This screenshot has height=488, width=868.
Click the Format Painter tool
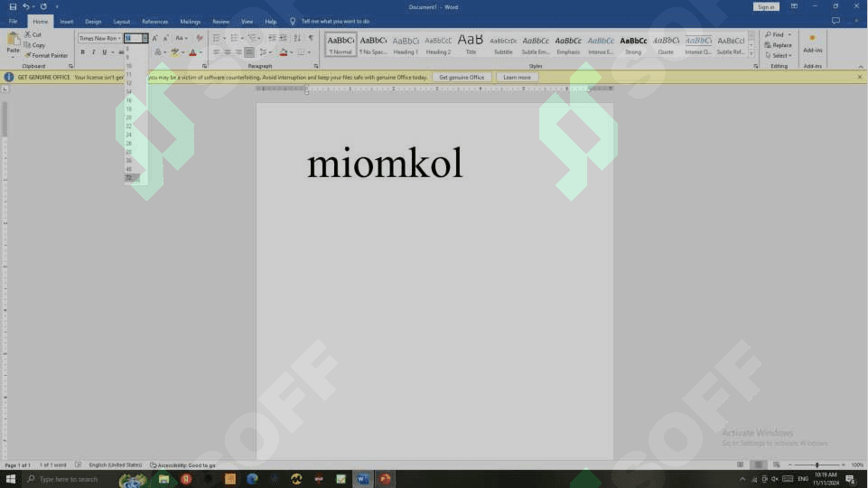click(x=48, y=55)
